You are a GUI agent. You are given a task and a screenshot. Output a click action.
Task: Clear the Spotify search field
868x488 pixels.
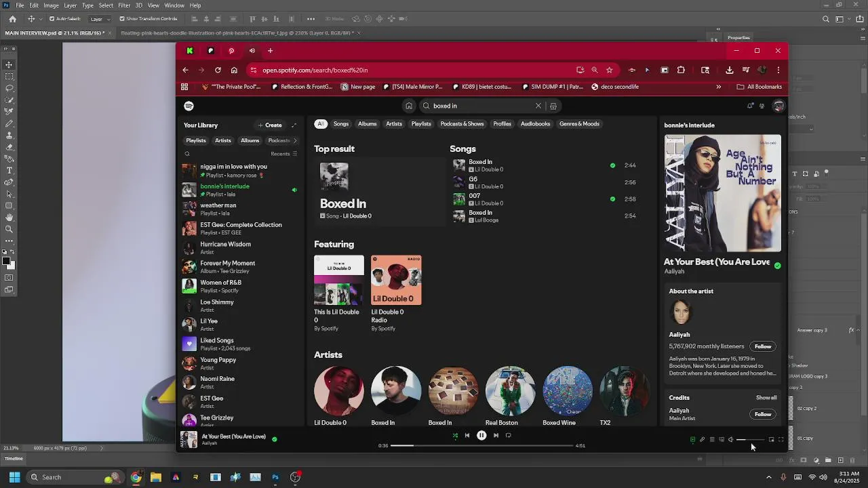click(x=538, y=106)
